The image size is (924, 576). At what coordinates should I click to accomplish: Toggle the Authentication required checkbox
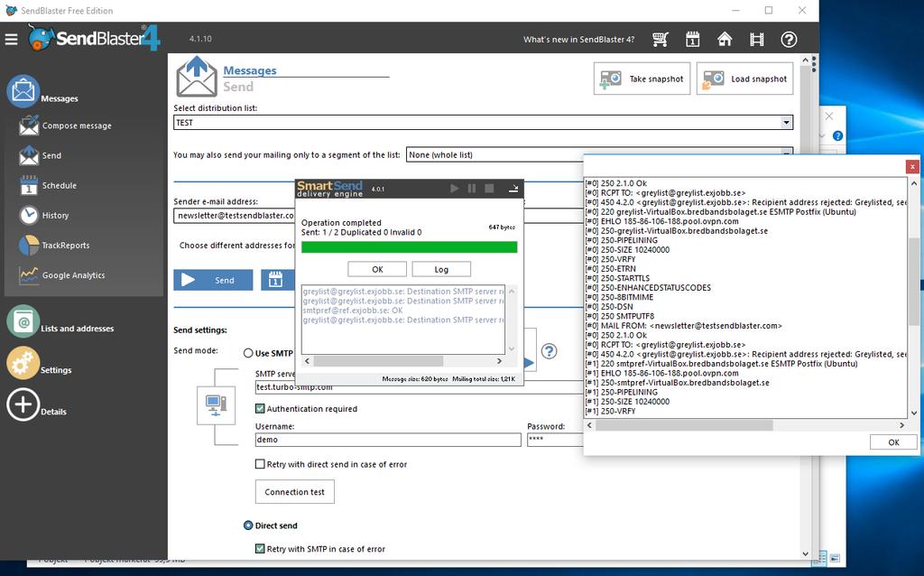click(260, 409)
